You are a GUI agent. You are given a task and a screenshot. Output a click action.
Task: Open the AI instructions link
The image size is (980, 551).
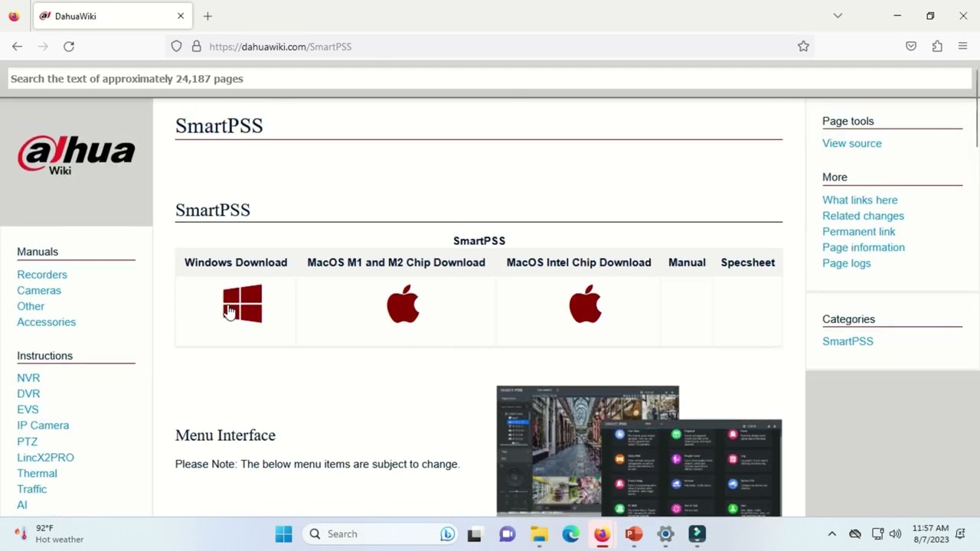(21, 505)
